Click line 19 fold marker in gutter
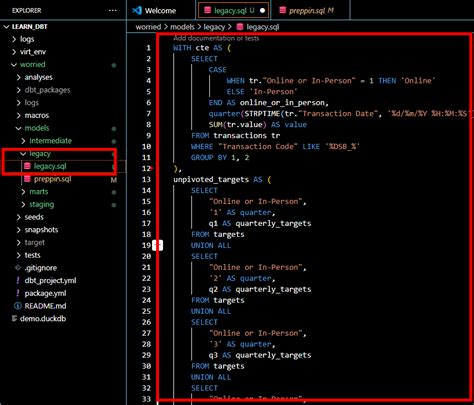The image size is (474, 405). (x=158, y=245)
